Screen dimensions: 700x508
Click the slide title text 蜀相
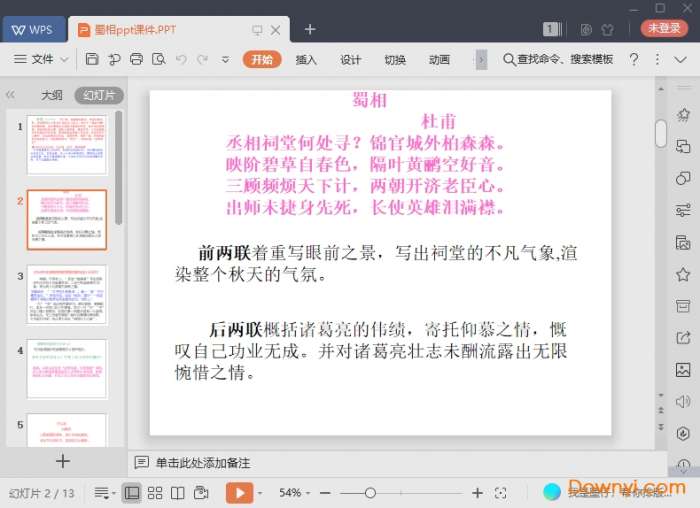tap(370, 100)
